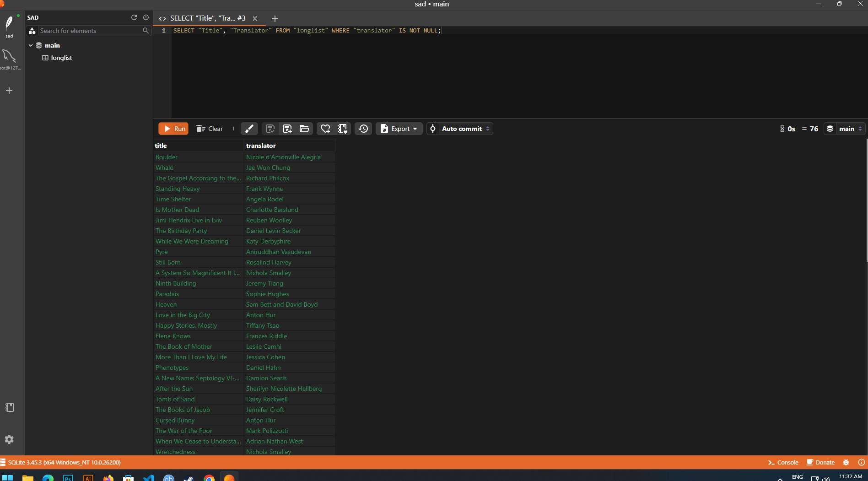The height and width of the screenshot is (481, 868).
Task: Open Photoshop from the Windows taskbar
Action: [68, 478]
